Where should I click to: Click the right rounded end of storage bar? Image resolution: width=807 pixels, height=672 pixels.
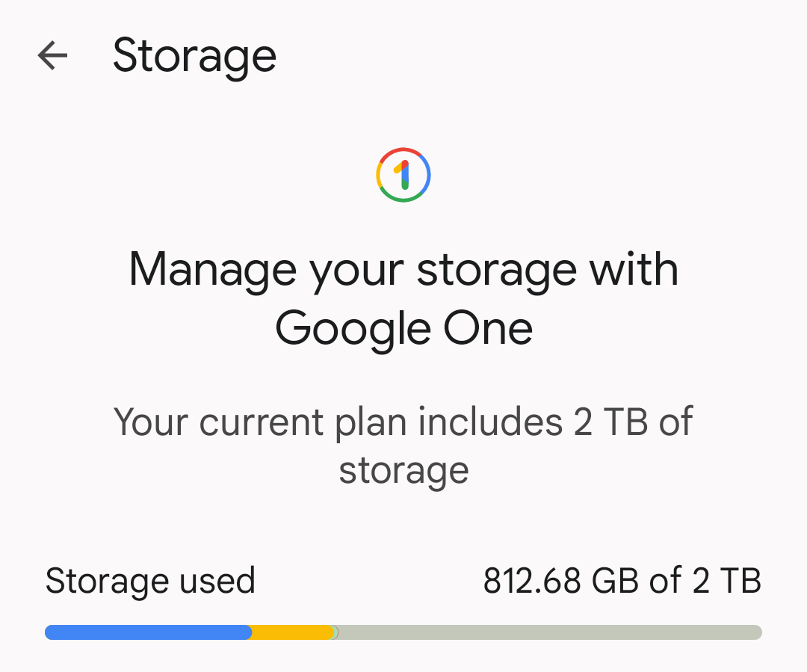click(x=756, y=632)
